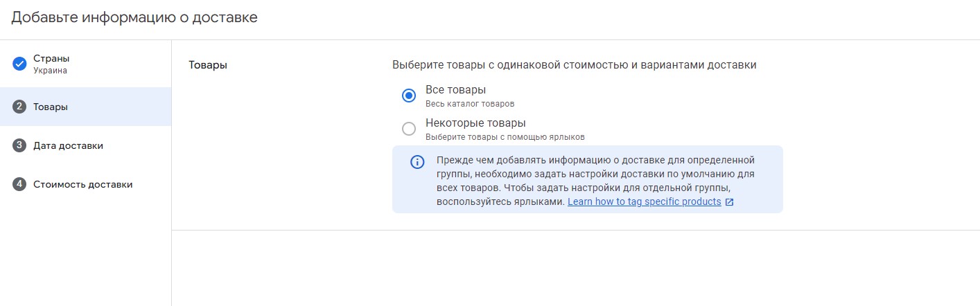Viewport: 980px width, 306px height.
Task: Click the Товары heading in the main panel
Action: [208, 65]
